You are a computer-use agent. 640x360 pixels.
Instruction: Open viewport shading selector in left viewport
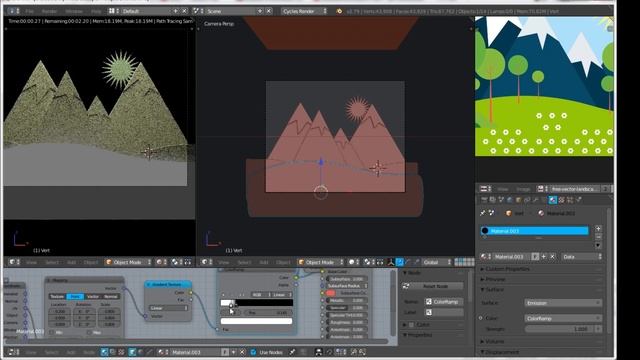point(161,262)
